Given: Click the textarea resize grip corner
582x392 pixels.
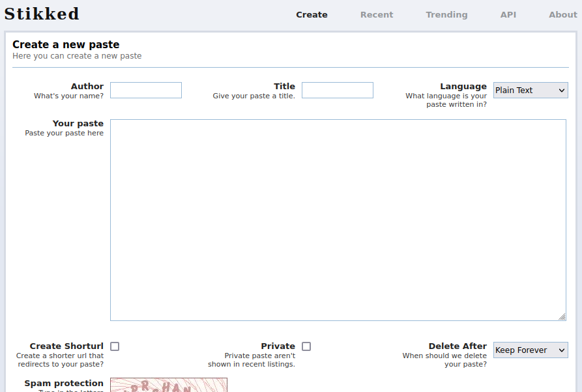Looking at the screenshot, I should tap(562, 316).
